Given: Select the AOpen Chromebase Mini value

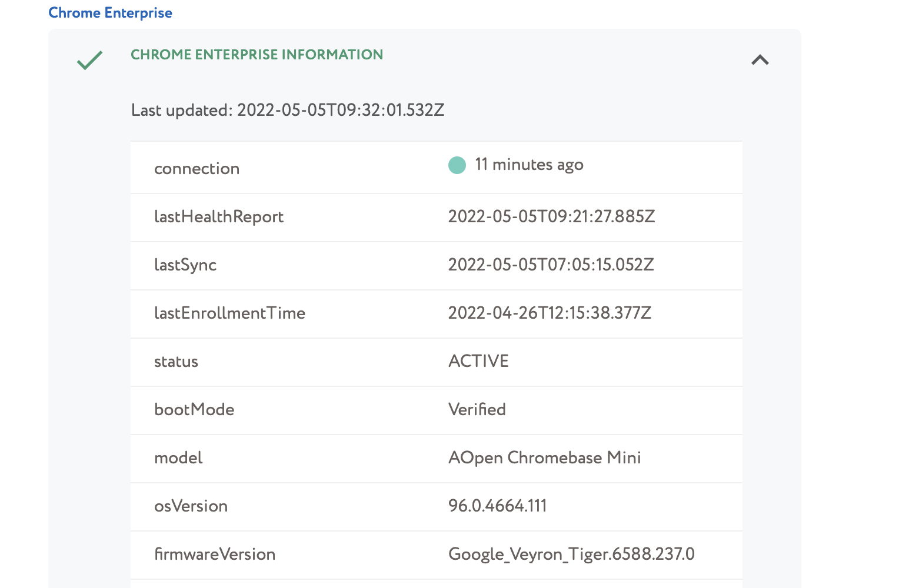Looking at the screenshot, I should (x=544, y=458).
